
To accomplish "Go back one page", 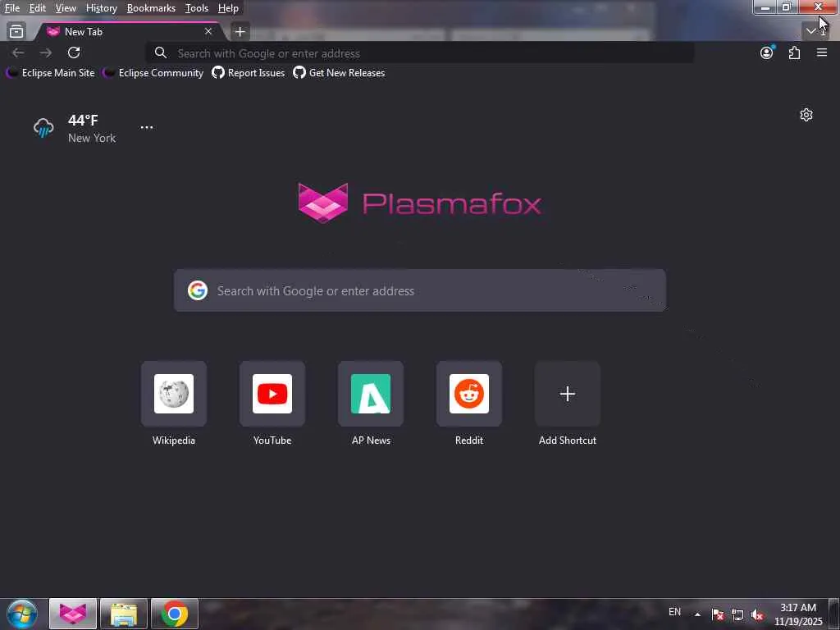I will (x=18, y=52).
